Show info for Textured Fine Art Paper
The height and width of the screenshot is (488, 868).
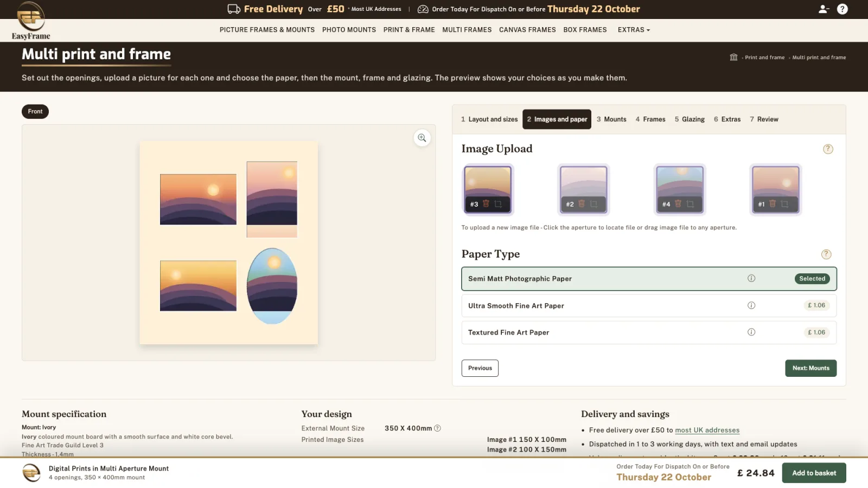751,332
